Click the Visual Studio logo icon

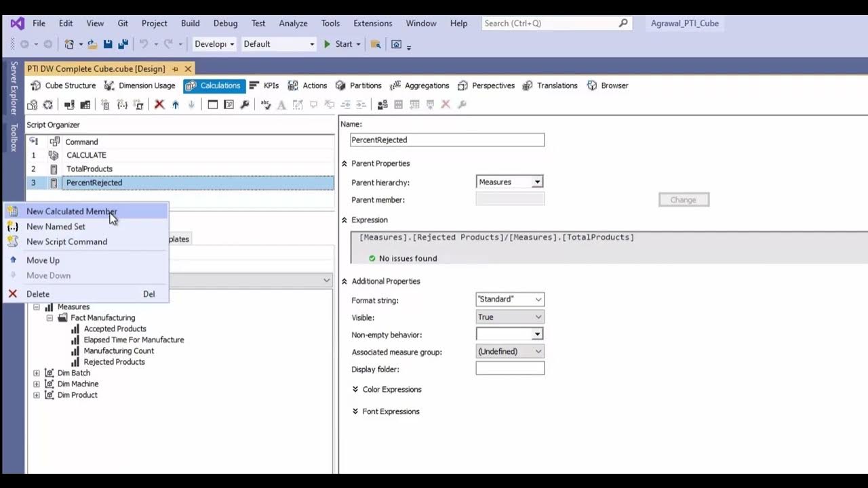pos(17,23)
